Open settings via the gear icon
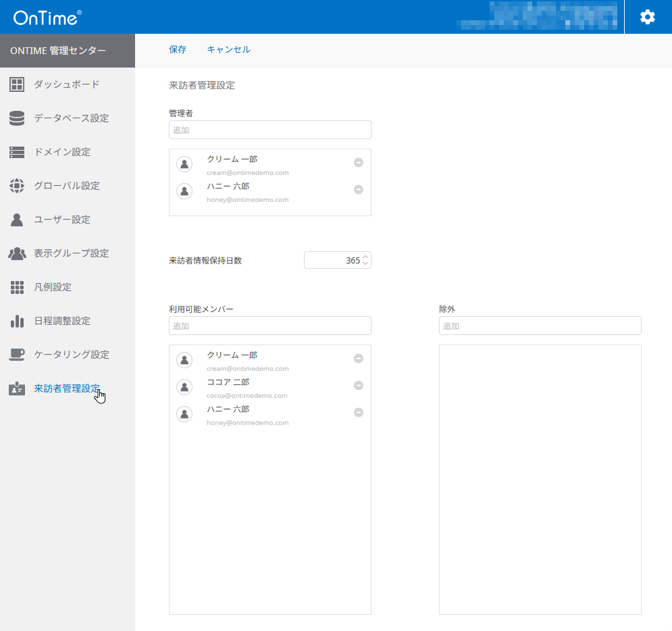This screenshot has width=672, height=631. pyautogui.click(x=648, y=17)
